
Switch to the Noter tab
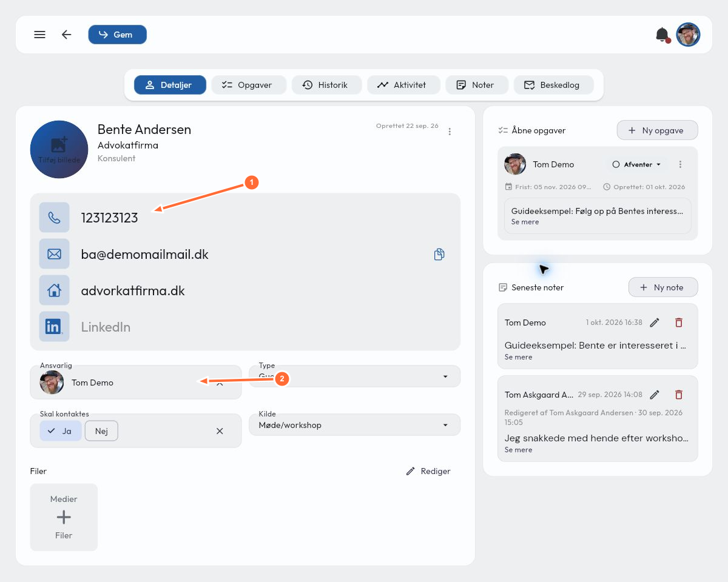point(477,85)
